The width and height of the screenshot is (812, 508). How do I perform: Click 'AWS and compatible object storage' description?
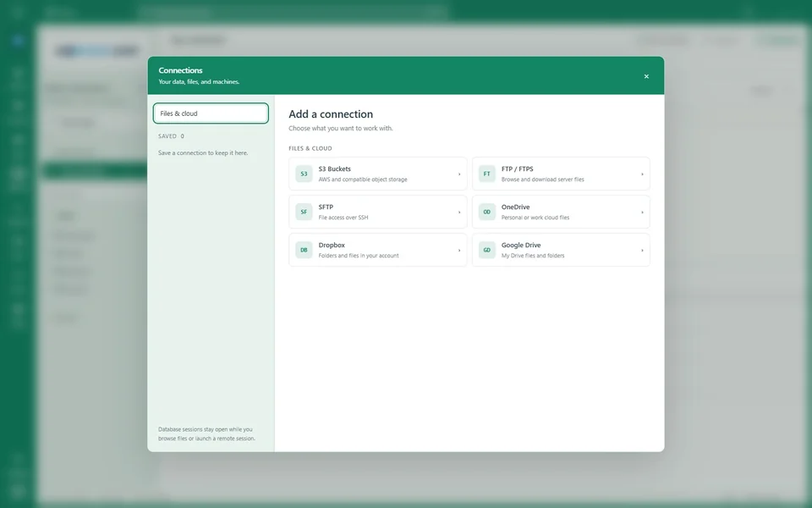pos(363,179)
